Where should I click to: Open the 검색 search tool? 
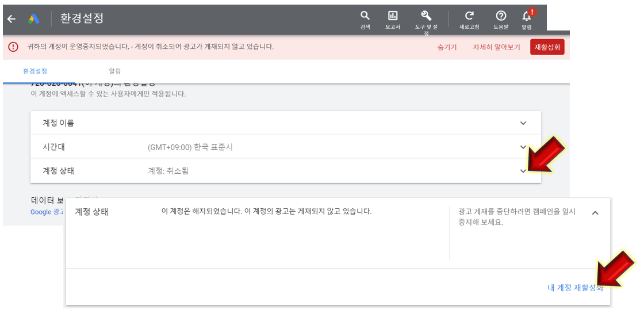coord(365,20)
